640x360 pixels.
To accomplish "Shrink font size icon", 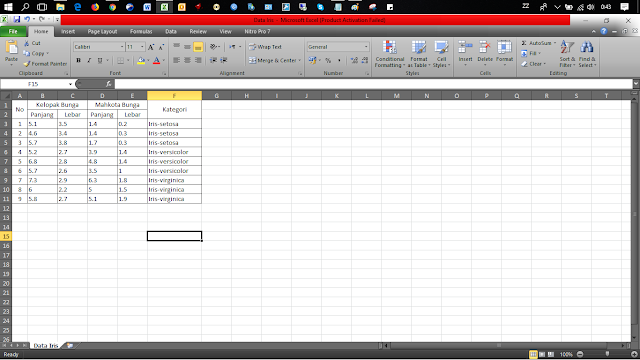I will point(161,47).
